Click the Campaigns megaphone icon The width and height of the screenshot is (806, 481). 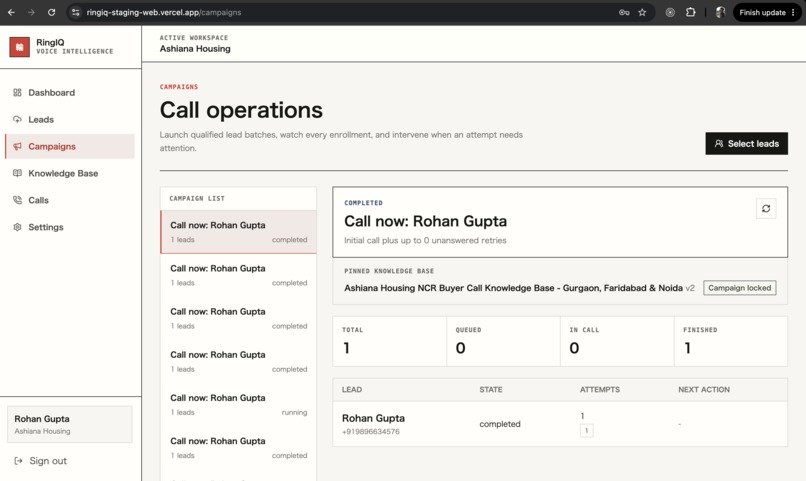click(17, 146)
